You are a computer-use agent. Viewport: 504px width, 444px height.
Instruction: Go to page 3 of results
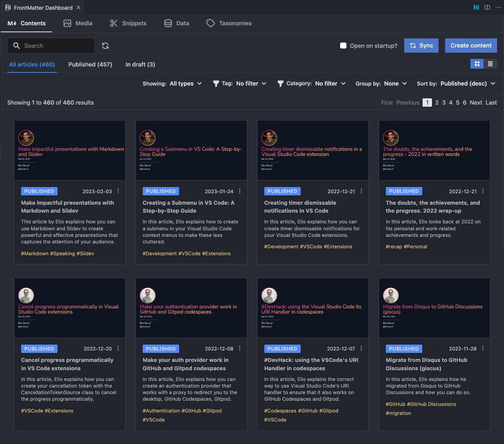(x=444, y=103)
